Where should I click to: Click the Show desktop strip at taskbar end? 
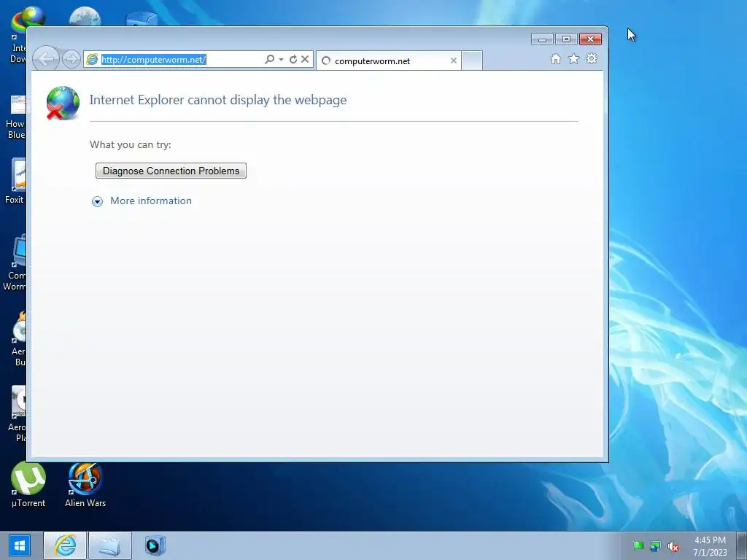[742, 545]
